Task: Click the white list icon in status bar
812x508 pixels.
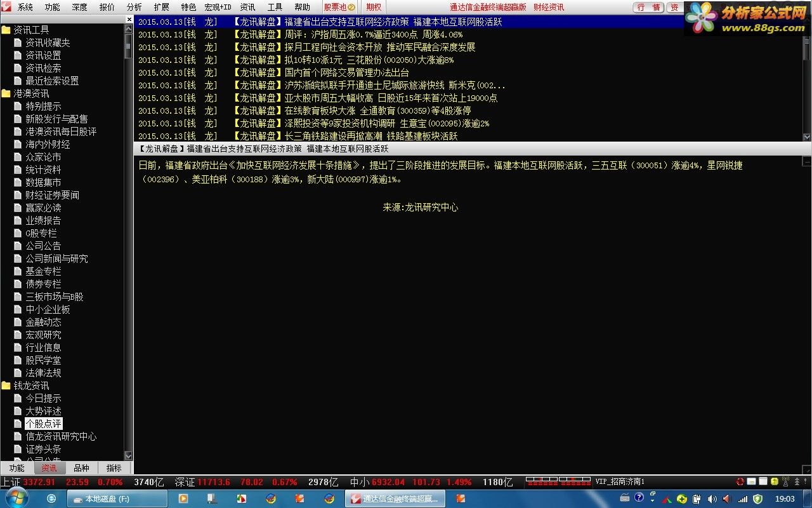Action: coord(763,481)
